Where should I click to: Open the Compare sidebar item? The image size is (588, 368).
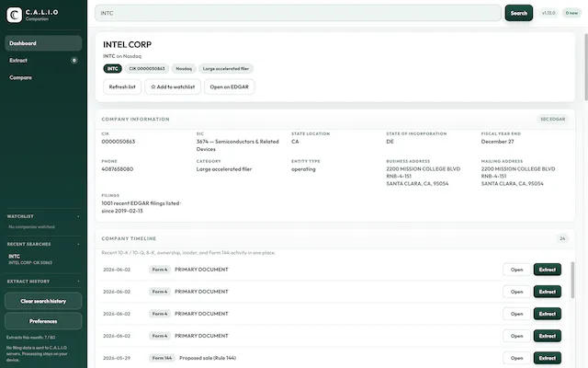43,77
